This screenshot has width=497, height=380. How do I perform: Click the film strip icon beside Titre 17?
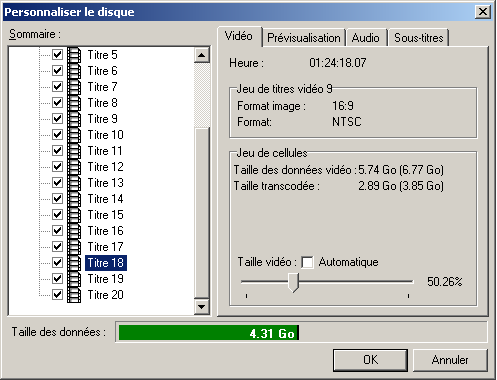click(74, 247)
